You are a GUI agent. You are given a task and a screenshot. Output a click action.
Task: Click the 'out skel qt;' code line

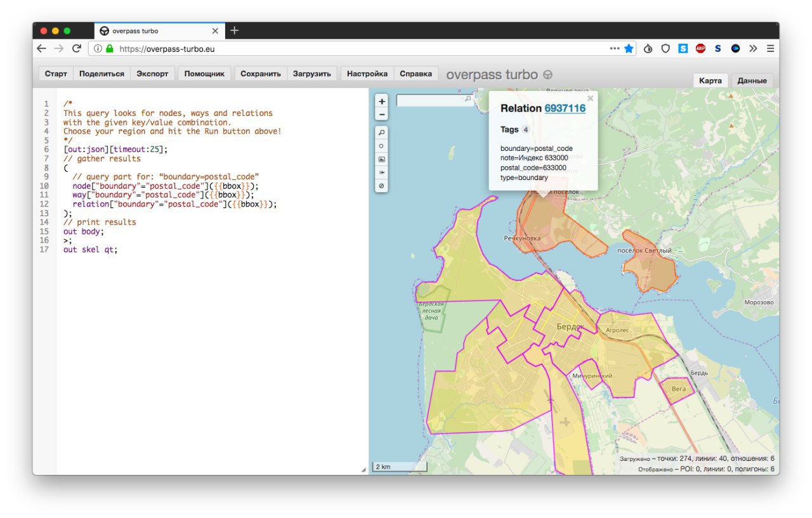click(x=91, y=249)
